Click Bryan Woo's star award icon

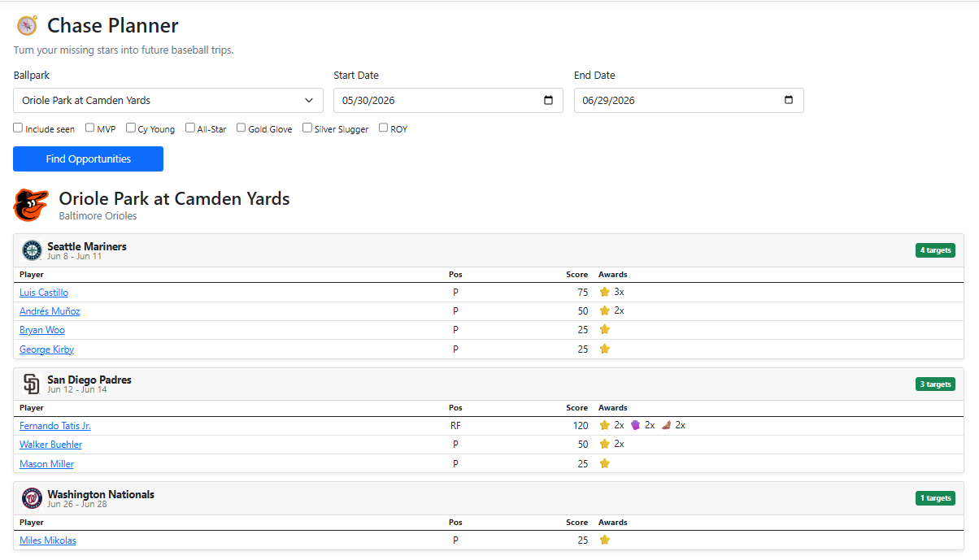click(604, 330)
